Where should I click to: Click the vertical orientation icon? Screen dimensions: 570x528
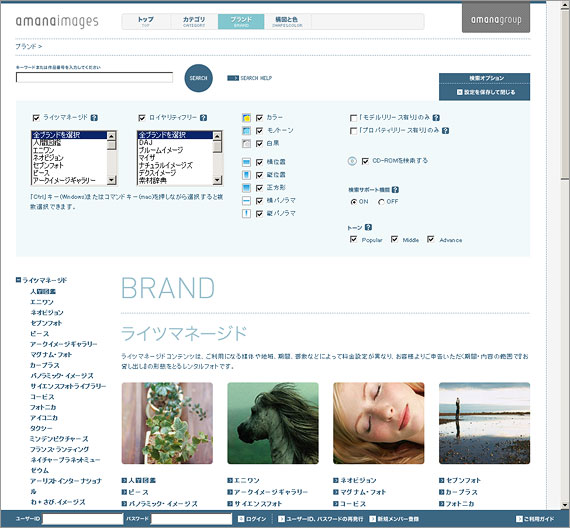[x=246, y=175]
